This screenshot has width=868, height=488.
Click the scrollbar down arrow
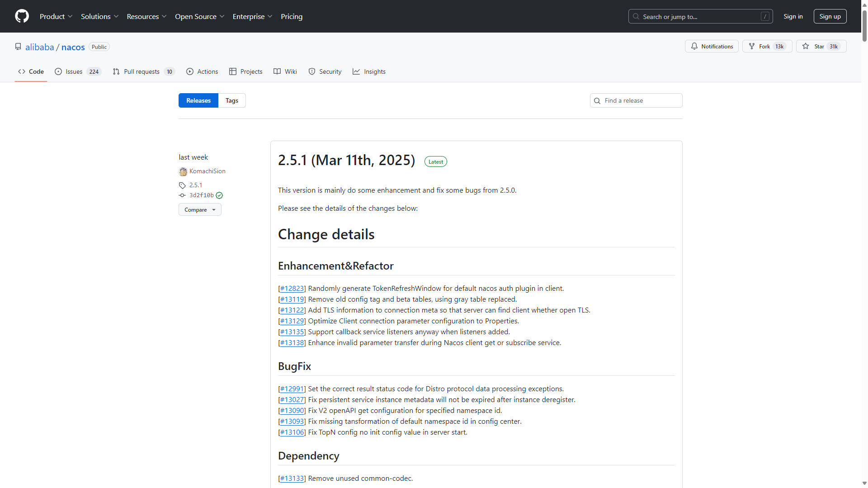[x=864, y=483]
